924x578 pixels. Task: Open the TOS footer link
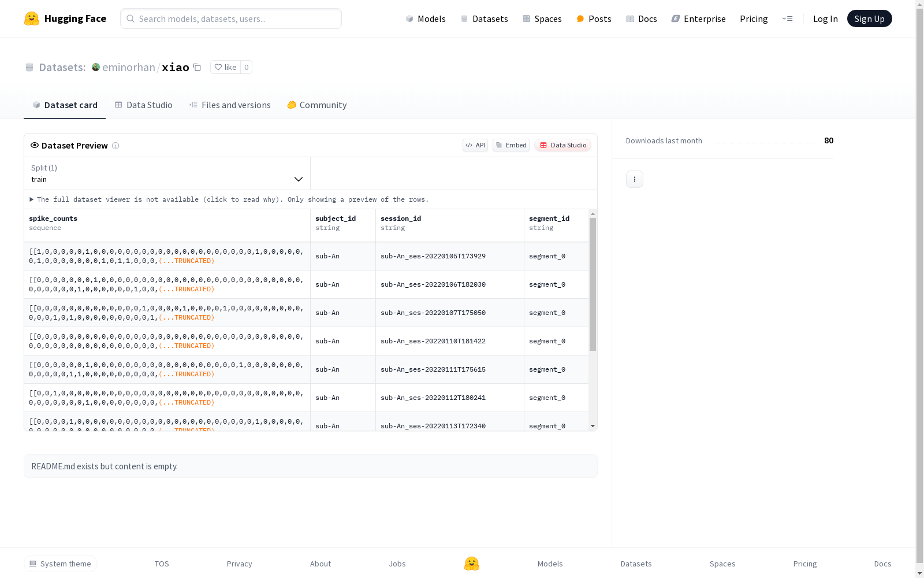click(162, 564)
